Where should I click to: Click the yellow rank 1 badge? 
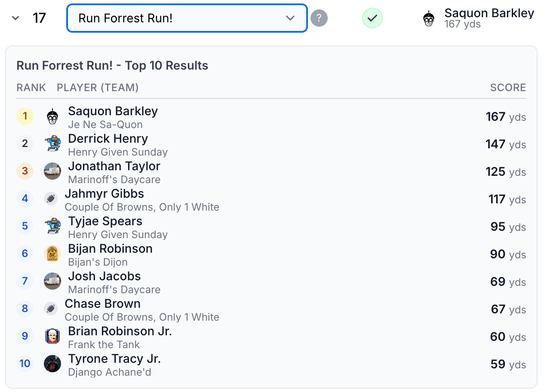pyautogui.click(x=25, y=116)
